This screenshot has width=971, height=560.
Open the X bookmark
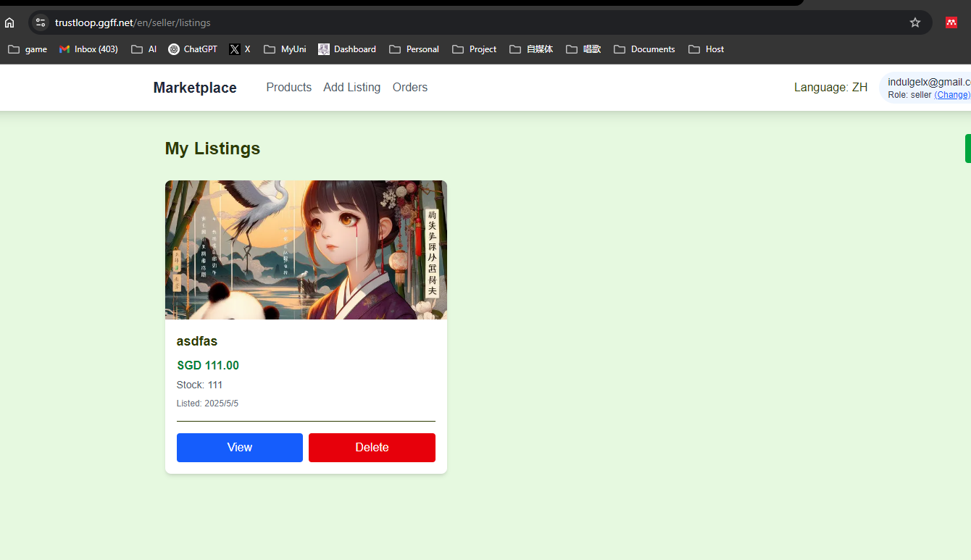[240, 49]
